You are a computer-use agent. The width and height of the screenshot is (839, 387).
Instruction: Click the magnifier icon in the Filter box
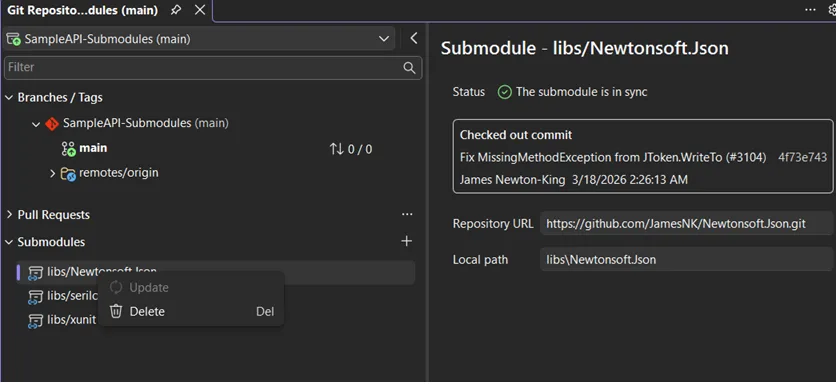[x=409, y=67]
